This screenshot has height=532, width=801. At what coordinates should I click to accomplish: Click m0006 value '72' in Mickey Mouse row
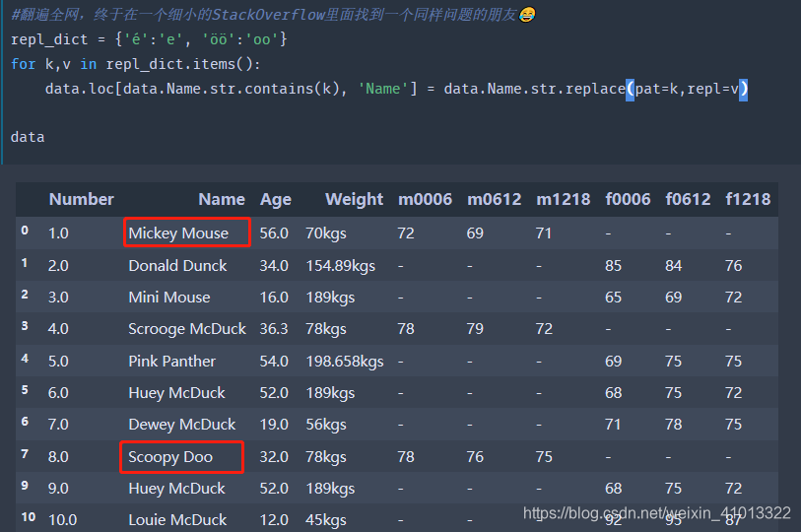point(406,233)
